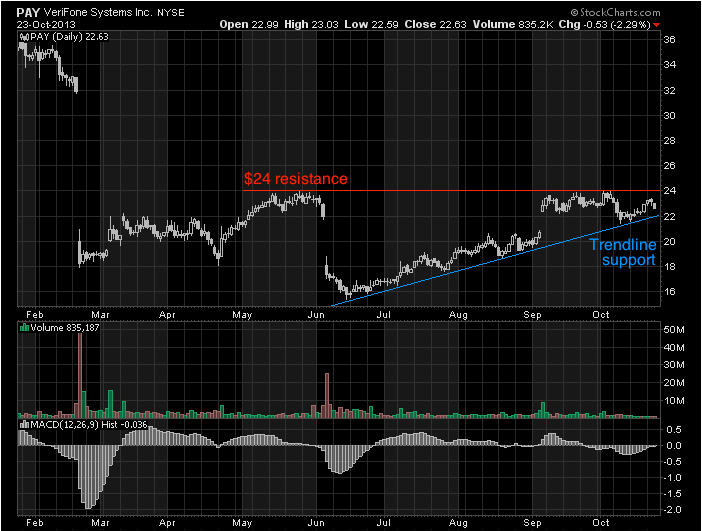
Task: Click the Low 22.59 value
Action: click(371, 25)
